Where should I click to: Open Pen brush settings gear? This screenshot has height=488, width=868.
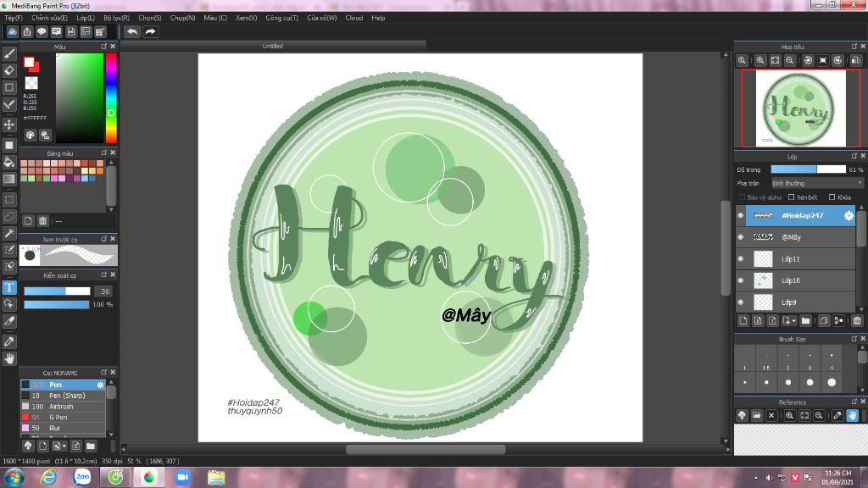(x=100, y=385)
